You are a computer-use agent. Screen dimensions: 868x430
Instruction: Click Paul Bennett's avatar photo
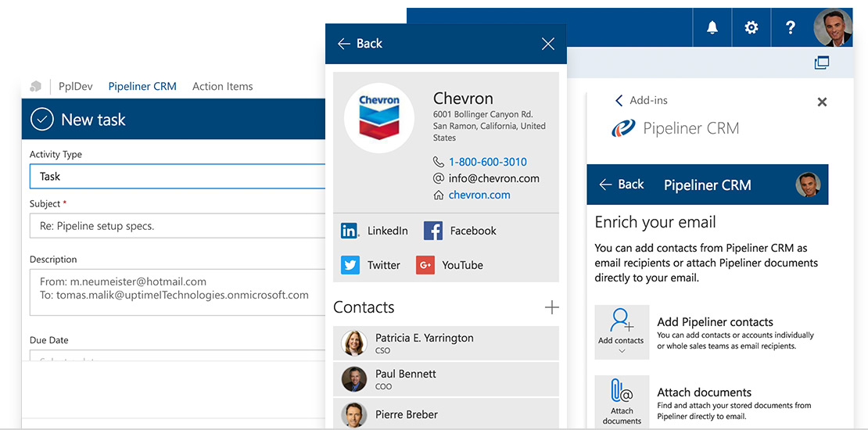tap(354, 379)
